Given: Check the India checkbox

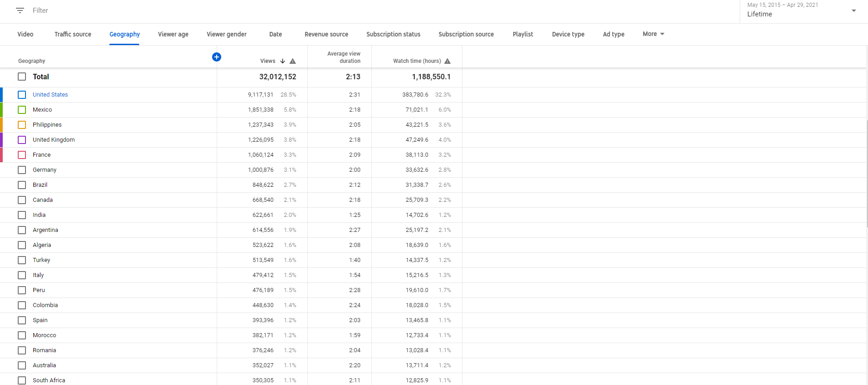Looking at the screenshot, I should tap(22, 215).
